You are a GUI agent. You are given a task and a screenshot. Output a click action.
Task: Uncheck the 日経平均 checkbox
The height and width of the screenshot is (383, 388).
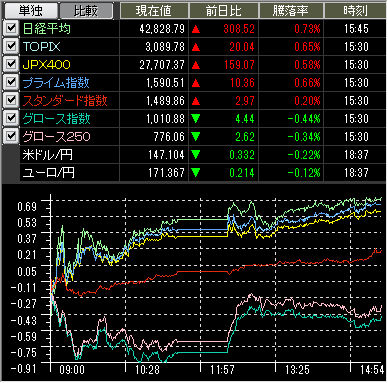[11, 28]
